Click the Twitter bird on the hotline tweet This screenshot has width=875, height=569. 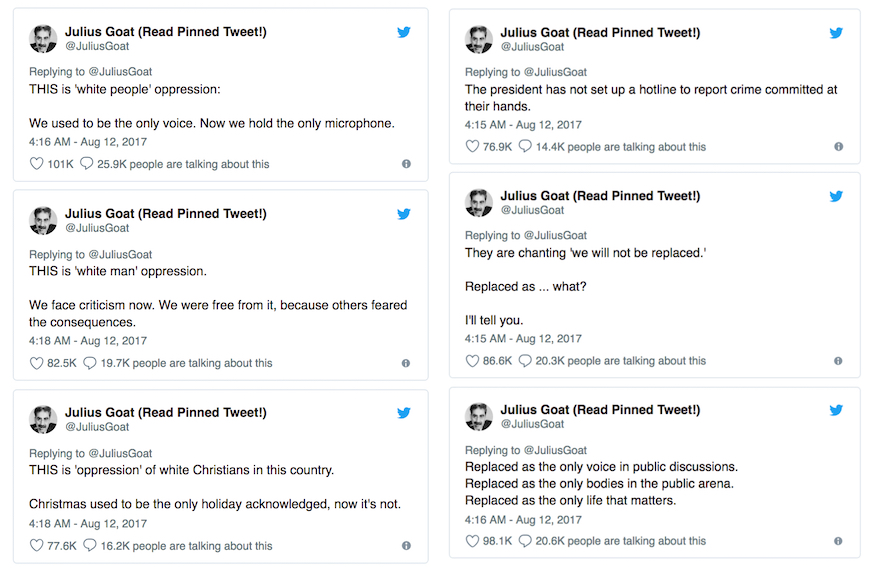click(x=836, y=33)
